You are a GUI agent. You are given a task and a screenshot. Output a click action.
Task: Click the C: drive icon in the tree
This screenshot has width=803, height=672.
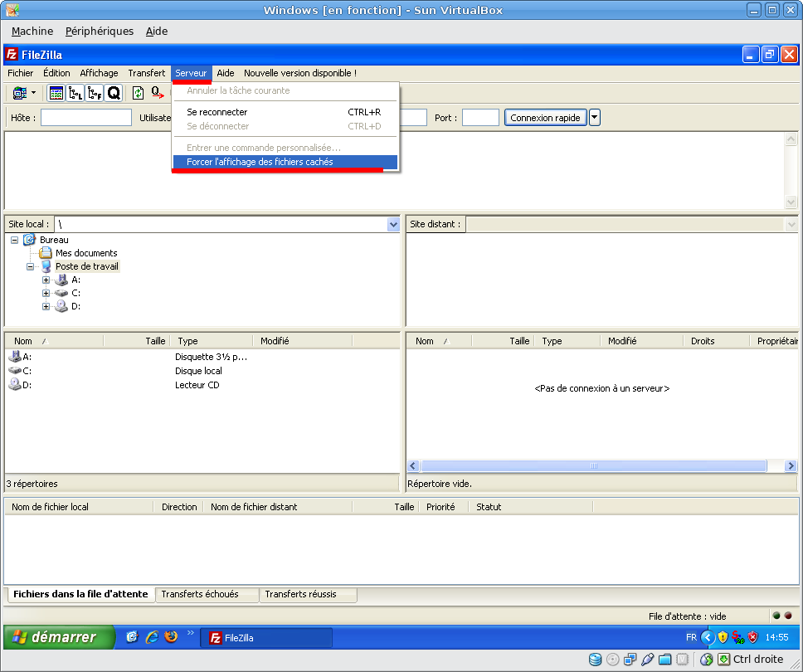61,293
